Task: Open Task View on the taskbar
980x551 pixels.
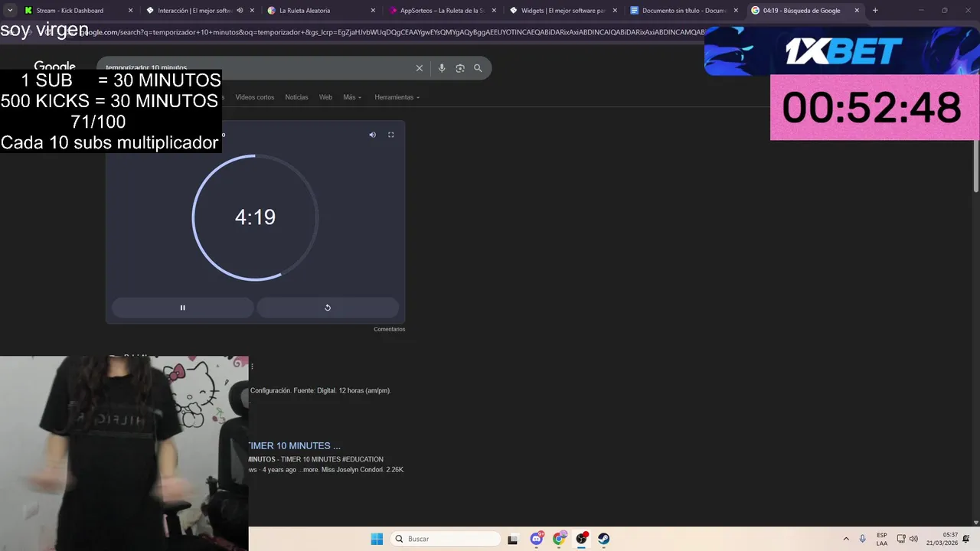Action: click(513, 539)
